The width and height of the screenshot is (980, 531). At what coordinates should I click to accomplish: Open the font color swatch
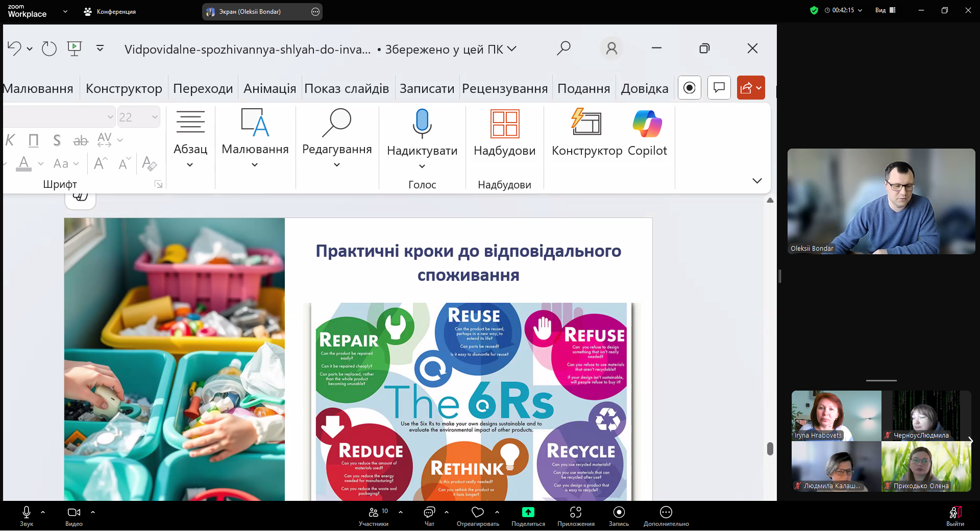(x=24, y=163)
